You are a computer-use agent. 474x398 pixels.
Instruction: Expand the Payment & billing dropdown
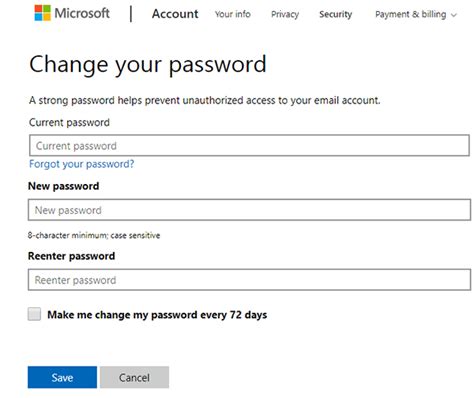pos(416,14)
